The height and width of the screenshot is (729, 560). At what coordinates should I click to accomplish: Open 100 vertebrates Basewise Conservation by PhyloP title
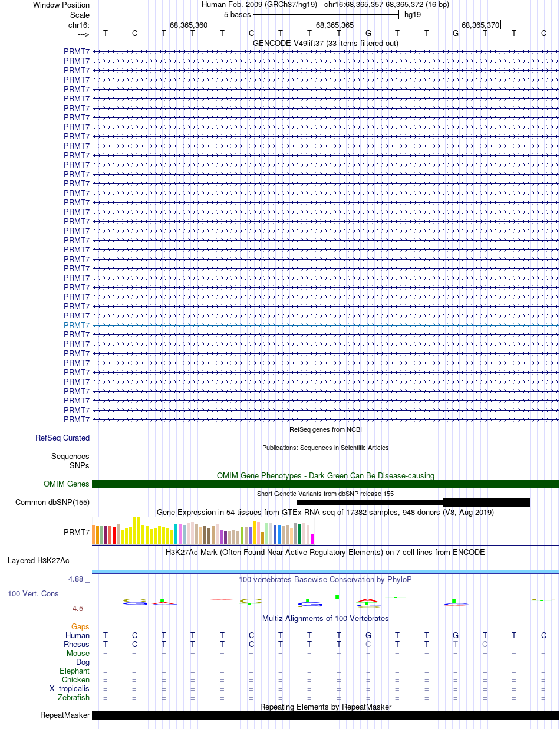click(325, 580)
